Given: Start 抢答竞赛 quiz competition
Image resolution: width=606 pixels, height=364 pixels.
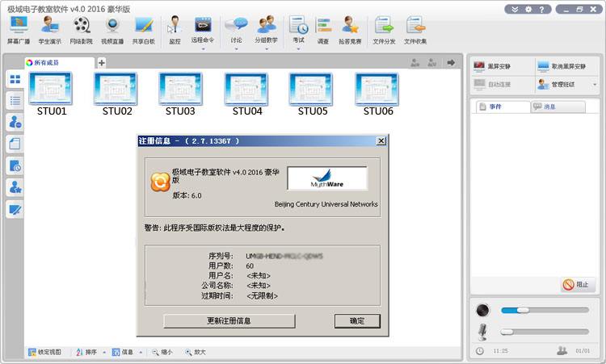Looking at the screenshot, I should [x=350, y=29].
